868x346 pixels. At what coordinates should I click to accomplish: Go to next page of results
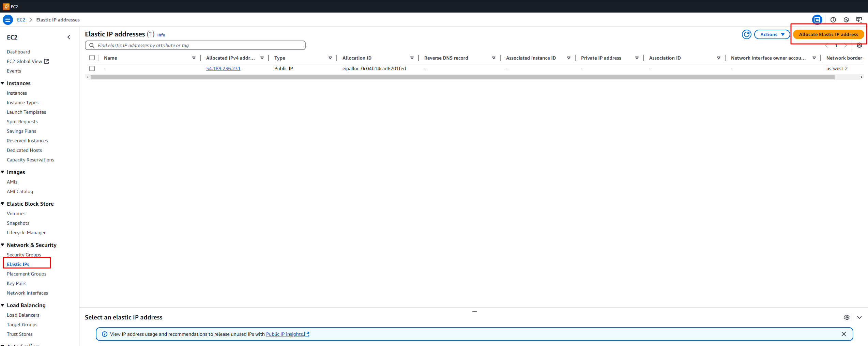coord(846,46)
